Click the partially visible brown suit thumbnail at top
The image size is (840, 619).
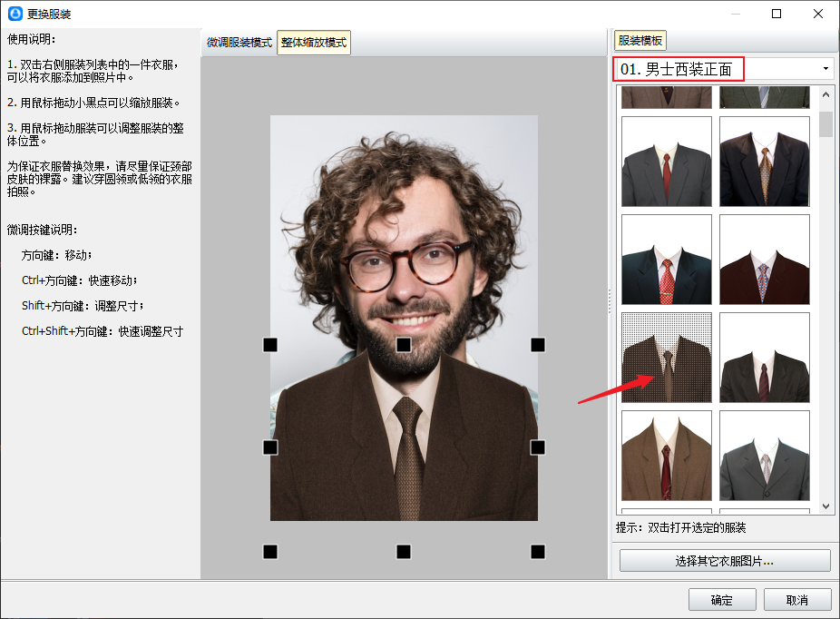667,97
